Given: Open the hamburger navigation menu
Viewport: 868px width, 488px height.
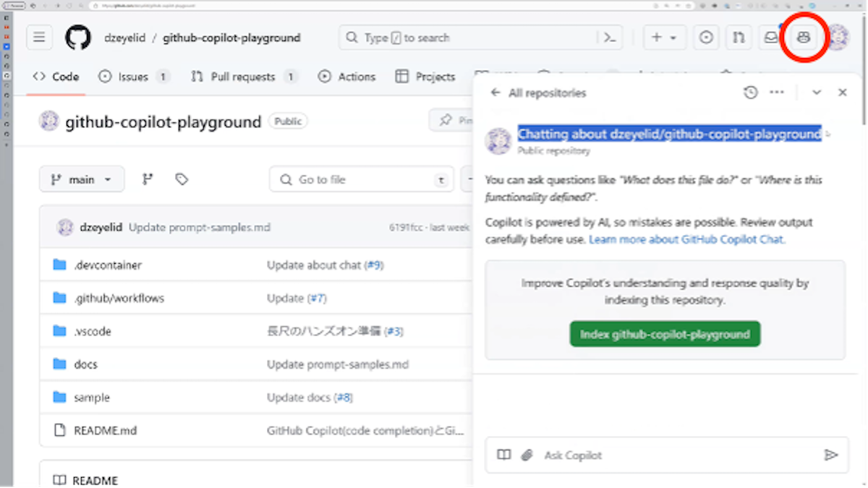Looking at the screenshot, I should [39, 38].
